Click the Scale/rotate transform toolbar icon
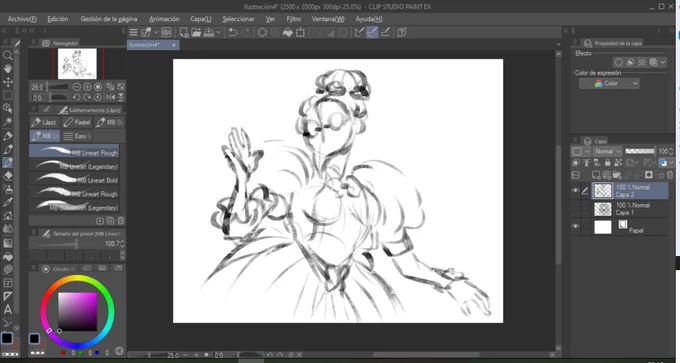This screenshot has width=680, height=363. [300, 32]
